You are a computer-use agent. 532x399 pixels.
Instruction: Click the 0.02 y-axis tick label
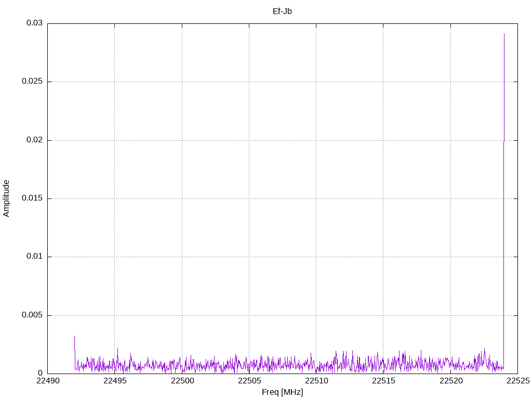[35, 140]
